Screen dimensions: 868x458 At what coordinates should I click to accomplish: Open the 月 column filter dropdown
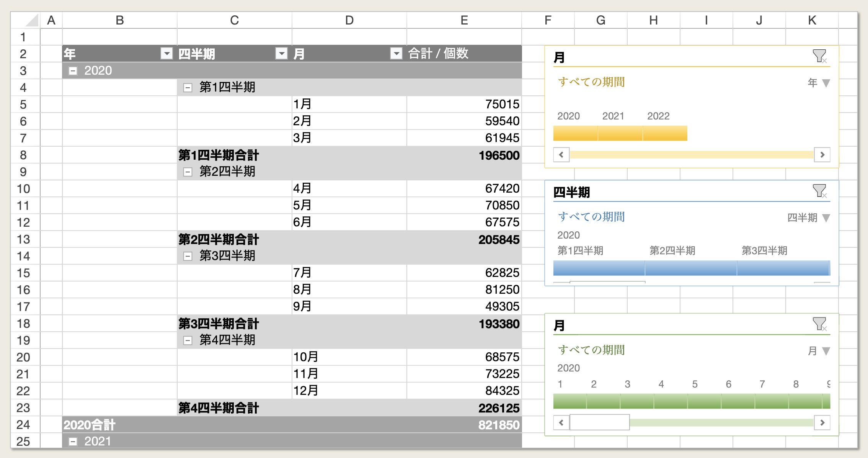tap(396, 54)
